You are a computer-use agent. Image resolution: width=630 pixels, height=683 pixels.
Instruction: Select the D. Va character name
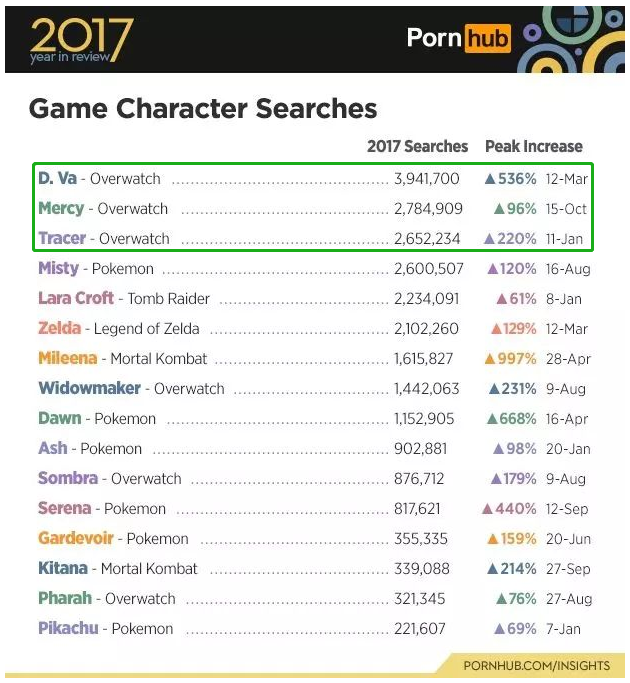tap(58, 178)
